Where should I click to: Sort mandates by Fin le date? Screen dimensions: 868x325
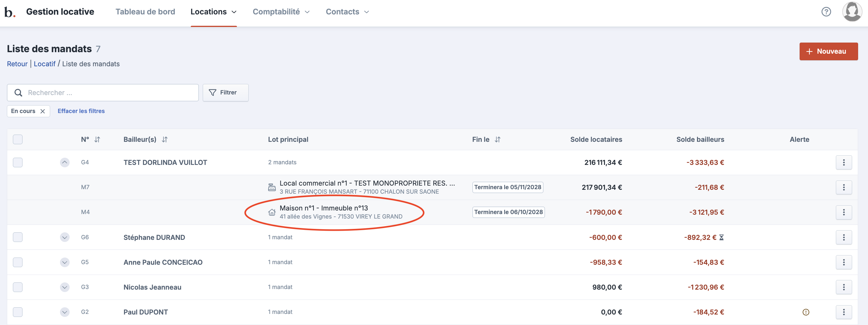point(497,139)
